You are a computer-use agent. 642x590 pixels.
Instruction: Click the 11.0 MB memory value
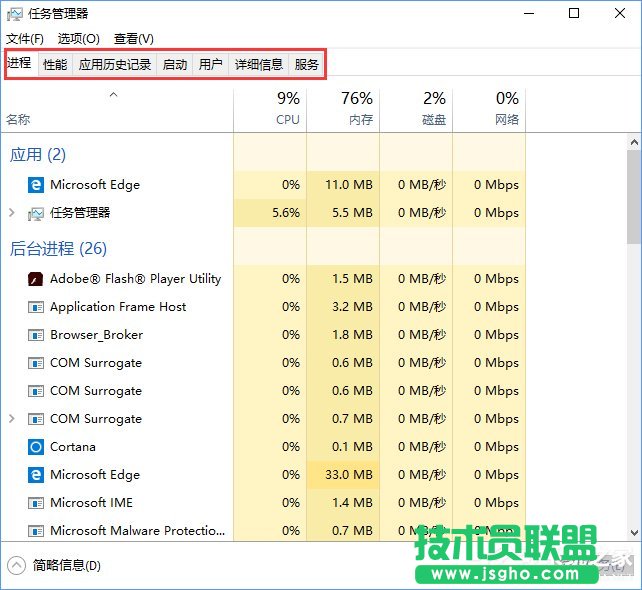(x=349, y=185)
